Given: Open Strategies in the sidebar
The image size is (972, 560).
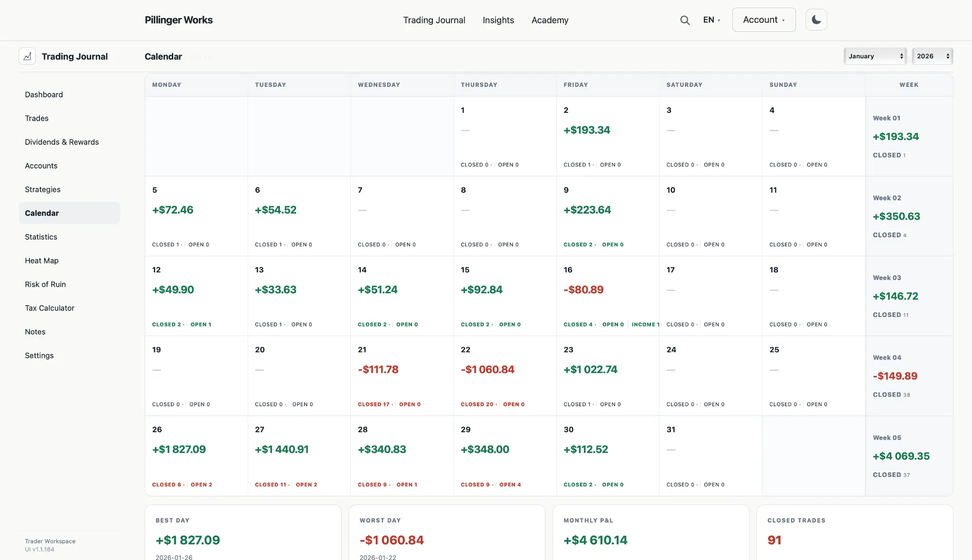Looking at the screenshot, I should click(x=69, y=189).
